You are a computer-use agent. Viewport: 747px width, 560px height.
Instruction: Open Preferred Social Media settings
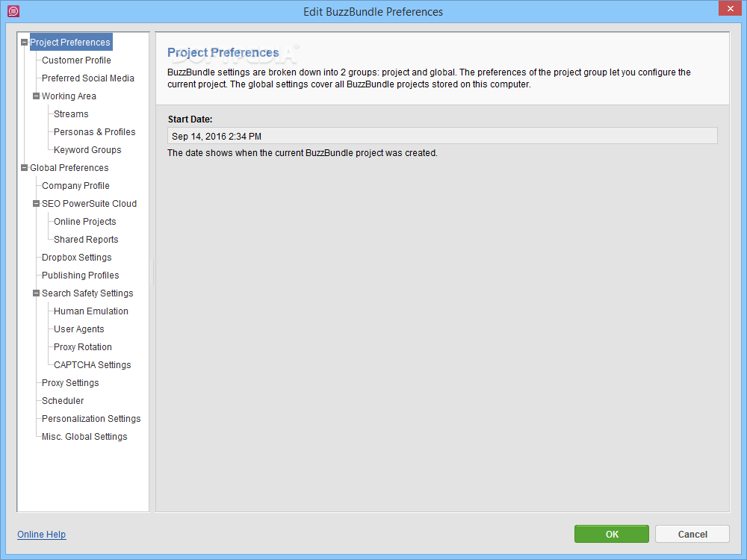(x=87, y=78)
